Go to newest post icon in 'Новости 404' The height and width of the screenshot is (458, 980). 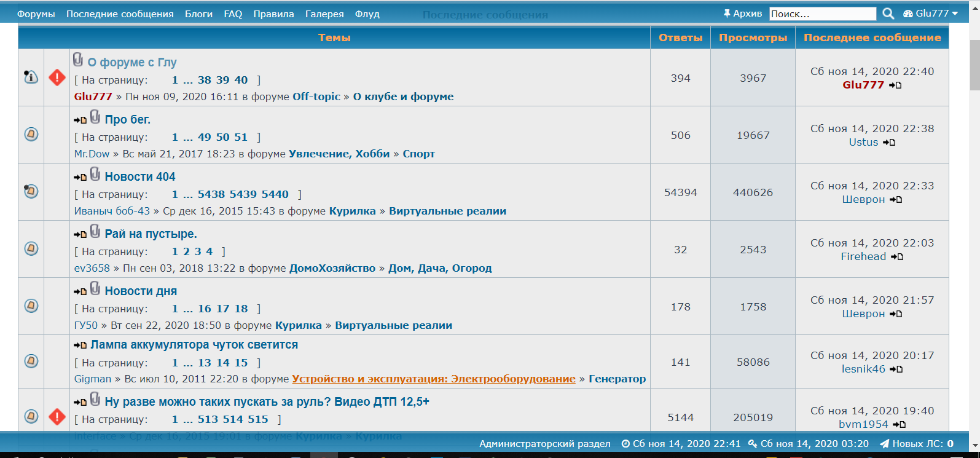coord(80,178)
